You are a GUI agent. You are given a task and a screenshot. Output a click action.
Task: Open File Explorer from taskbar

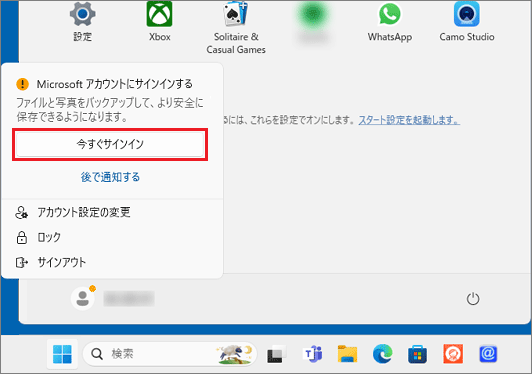347,354
